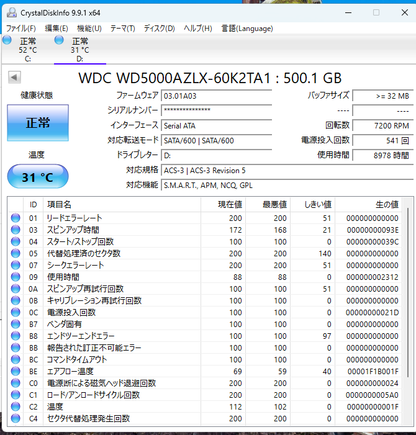
Task: Open the 言語(Language) menu
Action: (x=247, y=29)
